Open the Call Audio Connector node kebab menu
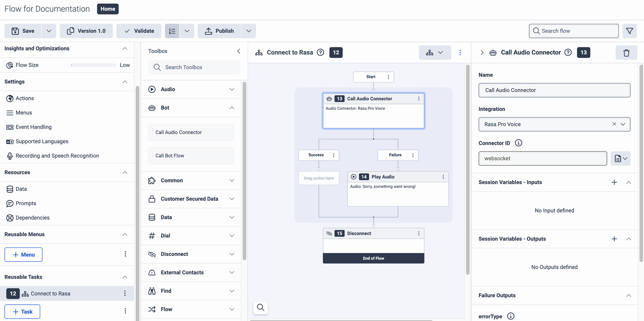Screen dimensions: 644x321 click(419, 98)
